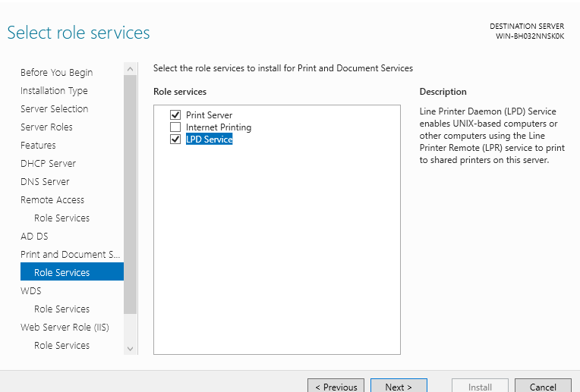Go to Before You Begin step

point(56,73)
